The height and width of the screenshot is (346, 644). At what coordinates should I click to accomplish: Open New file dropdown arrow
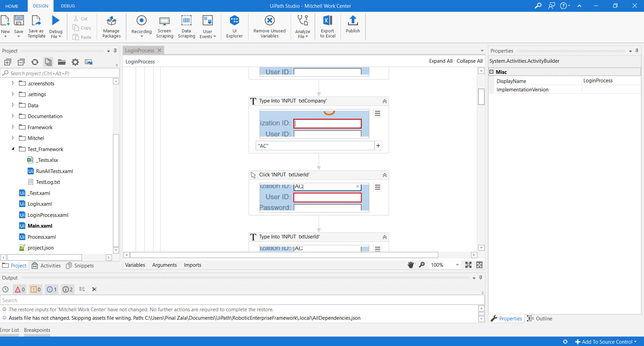click(x=5, y=36)
